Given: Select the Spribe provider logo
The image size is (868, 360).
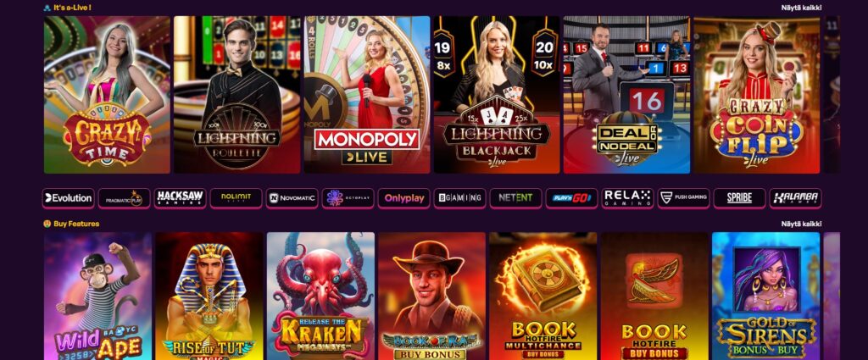Looking at the screenshot, I should [739, 198].
